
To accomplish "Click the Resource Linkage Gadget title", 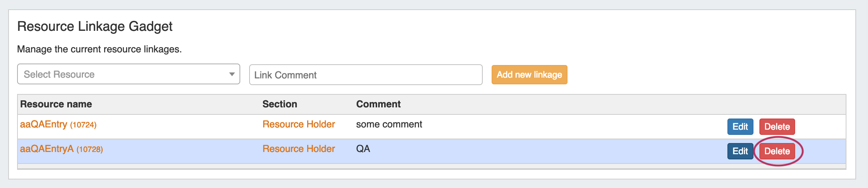I will coord(95,27).
